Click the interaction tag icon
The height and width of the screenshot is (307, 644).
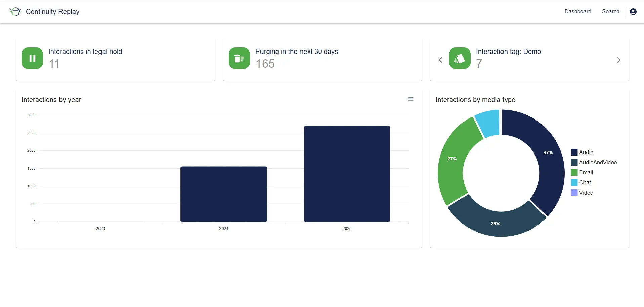pos(459,58)
